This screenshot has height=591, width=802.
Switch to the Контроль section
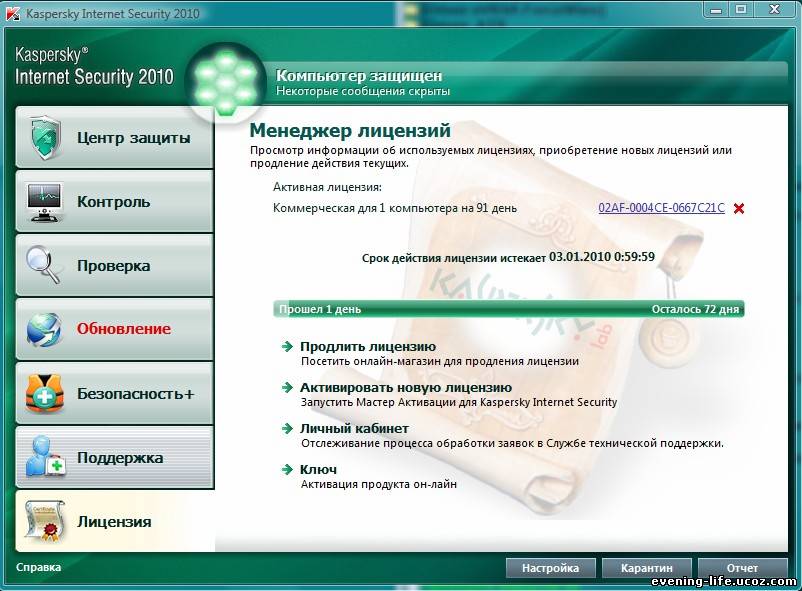pos(115,202)
